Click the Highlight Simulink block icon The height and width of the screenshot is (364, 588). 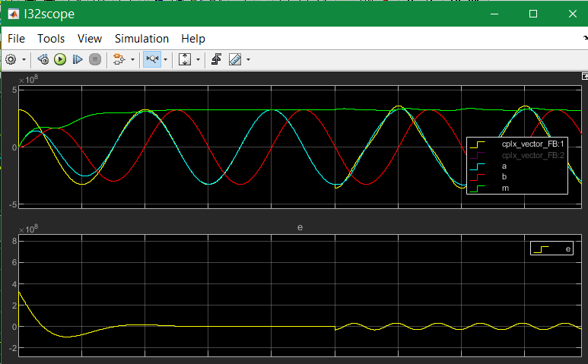pos(119,59)
